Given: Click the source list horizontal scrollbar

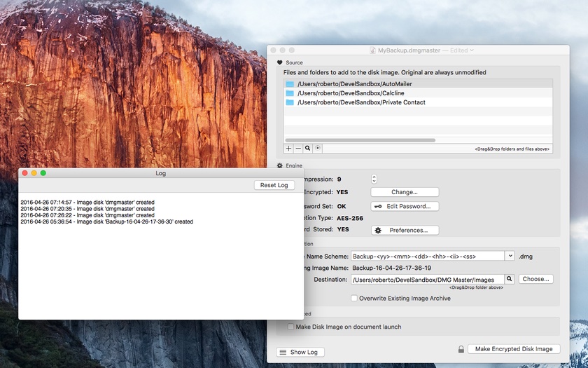Looking at the screenshot, I should [360, 140].
